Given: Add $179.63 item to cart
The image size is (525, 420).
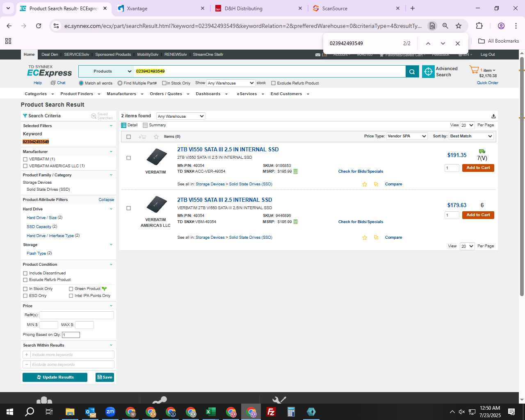Looking at the screenshot, I should pyautogui.click(x=478, y=215).
